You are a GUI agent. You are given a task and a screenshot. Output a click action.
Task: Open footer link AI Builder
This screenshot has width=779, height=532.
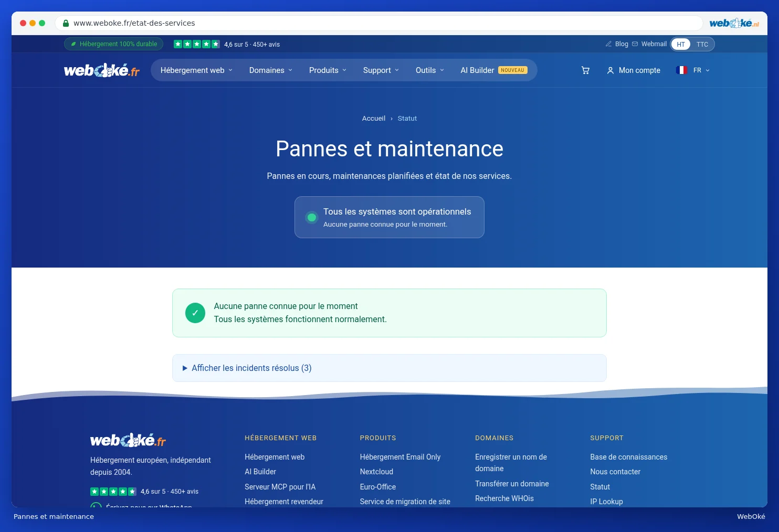pos(260,472)
